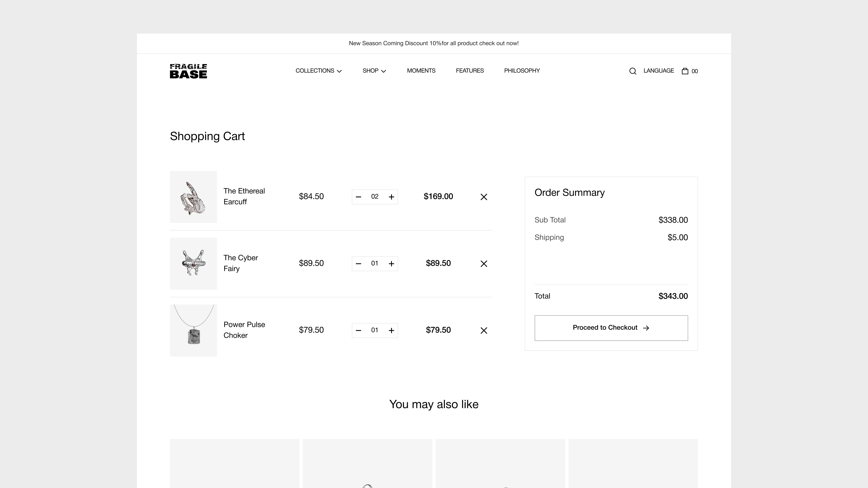Remove The Cyber Fairy from cart

484,264
